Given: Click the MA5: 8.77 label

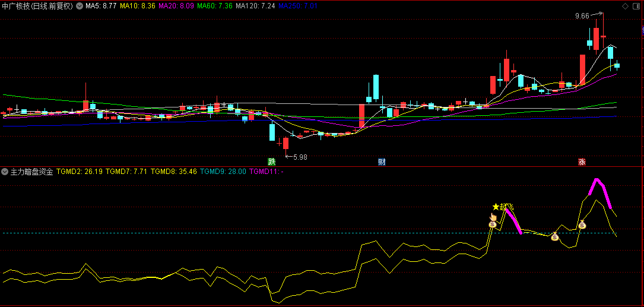Looking at the screenshot, I should point(101,6).
